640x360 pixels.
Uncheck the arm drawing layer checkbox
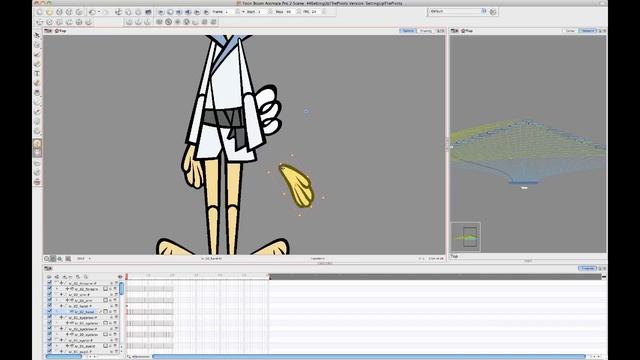(x=49, y=300)
